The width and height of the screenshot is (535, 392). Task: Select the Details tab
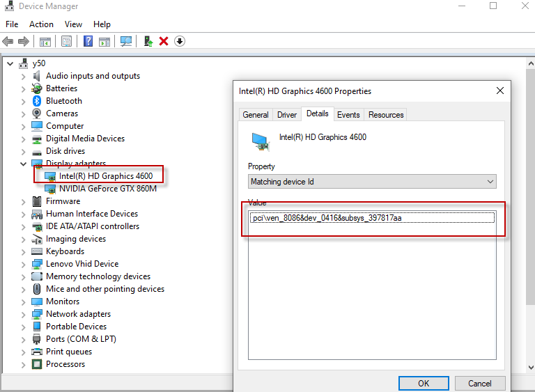(x=318, y=113)
